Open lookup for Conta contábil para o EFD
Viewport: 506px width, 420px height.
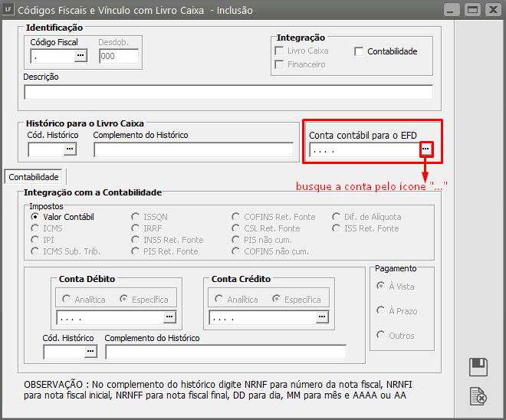(426, 150)
